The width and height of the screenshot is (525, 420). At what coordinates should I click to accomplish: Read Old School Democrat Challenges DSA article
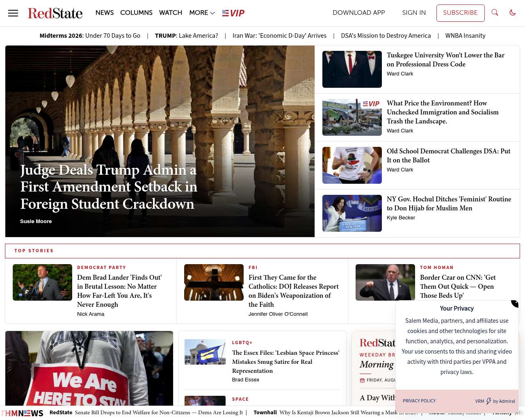449,155
